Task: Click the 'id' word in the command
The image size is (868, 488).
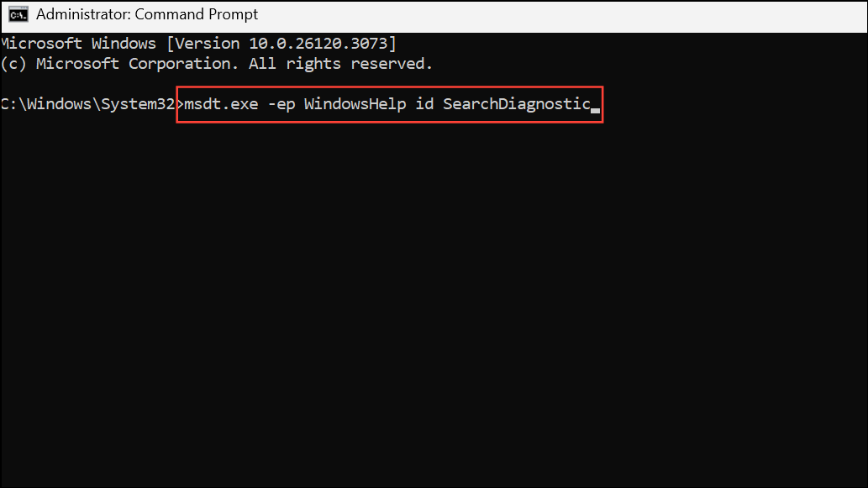Action: tap(424, 104)
